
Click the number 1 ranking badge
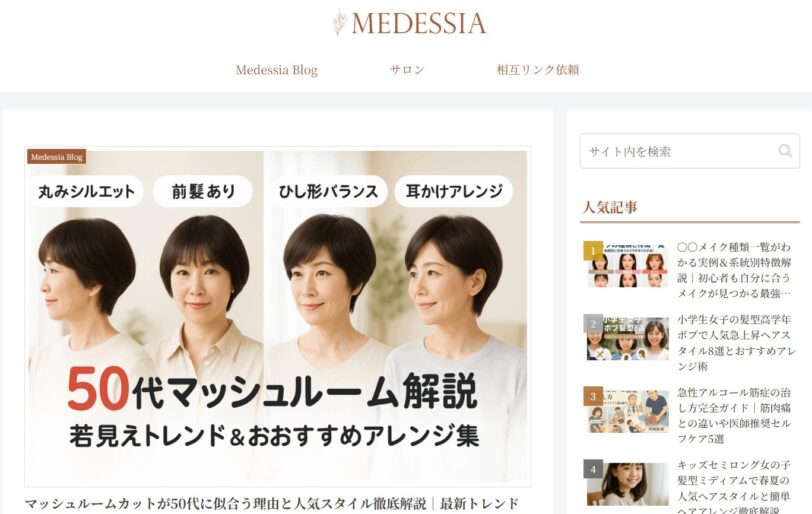pos(593,251)
